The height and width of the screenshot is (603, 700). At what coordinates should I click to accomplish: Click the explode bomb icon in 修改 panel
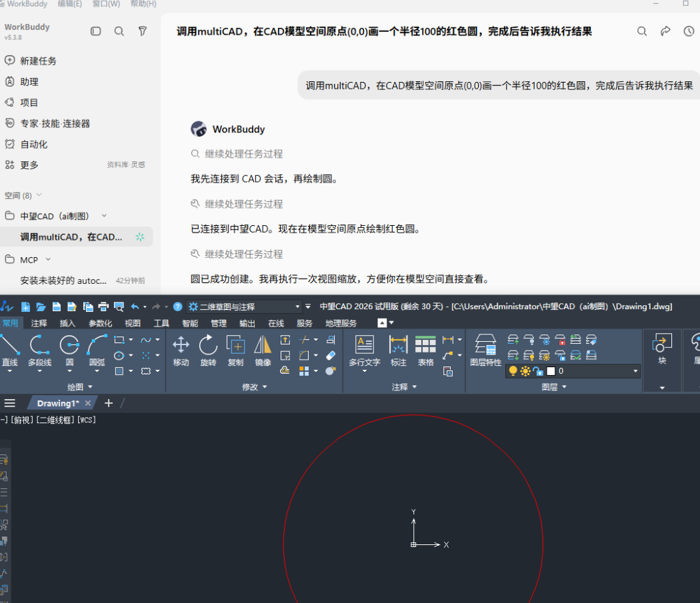tap(331, 370)
